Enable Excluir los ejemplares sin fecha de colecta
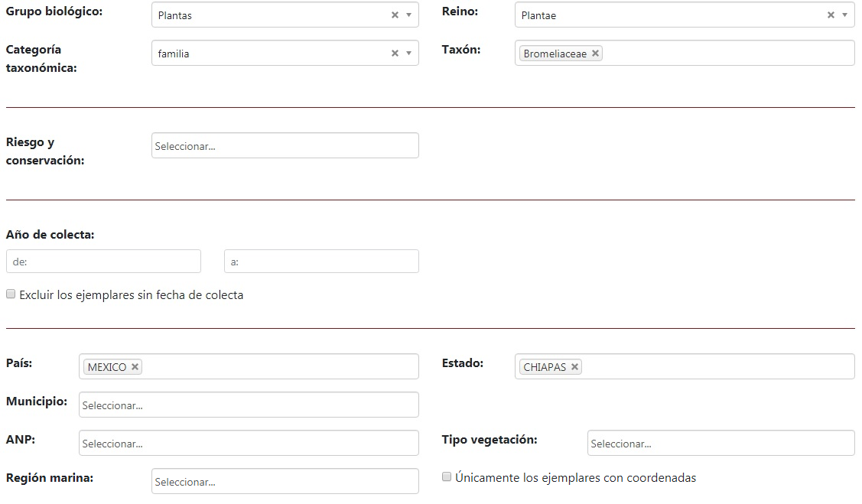The width and height of the screenshot is (862, 504). point(11,294)
